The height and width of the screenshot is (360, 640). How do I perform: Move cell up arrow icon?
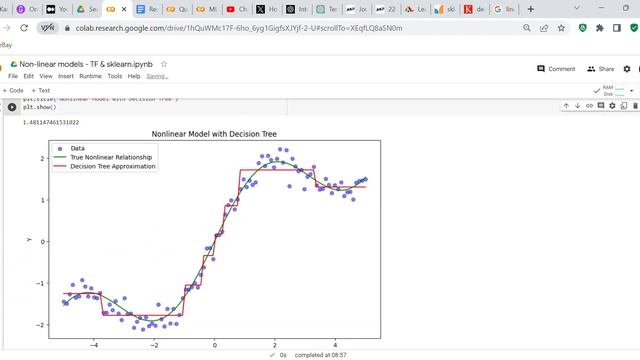[x=566, y=106]
